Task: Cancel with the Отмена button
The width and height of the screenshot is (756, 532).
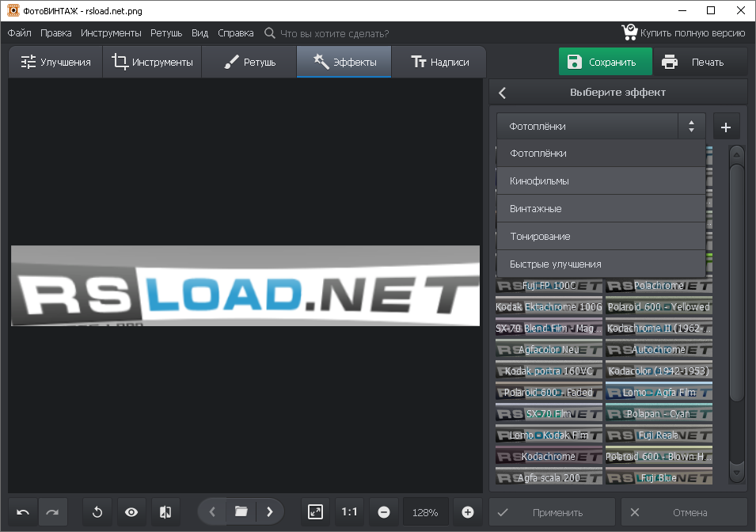Action: [684, 512]
